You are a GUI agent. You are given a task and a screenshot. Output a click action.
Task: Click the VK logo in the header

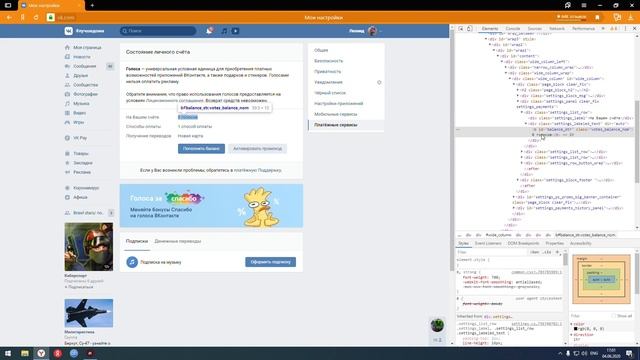click(x=69, y=31)
